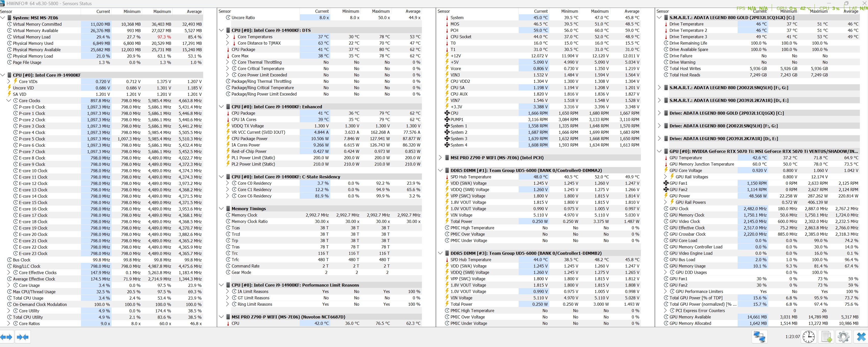
Task: Expand MSI PRO Z790-P WIFI Intel PCH group
Action: [440, 157]
